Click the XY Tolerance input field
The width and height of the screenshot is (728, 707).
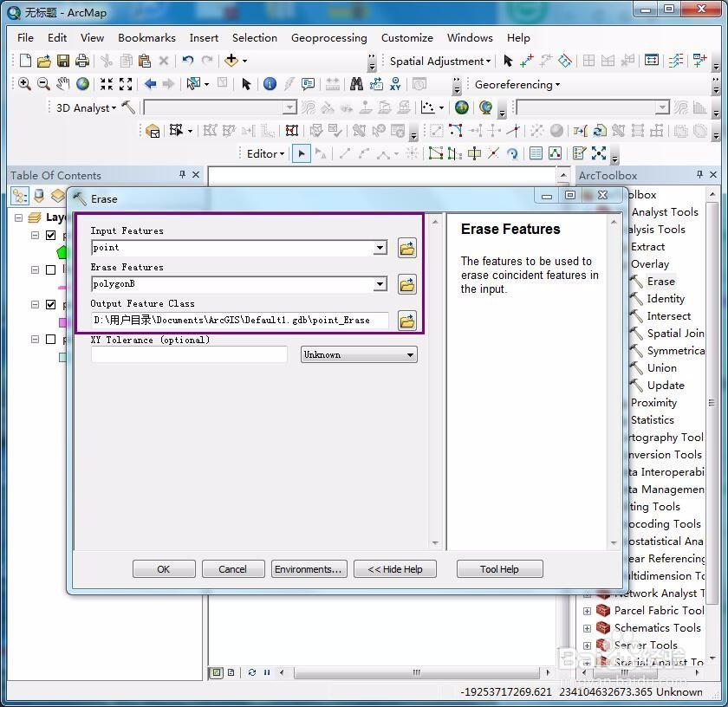pos(190,354)
